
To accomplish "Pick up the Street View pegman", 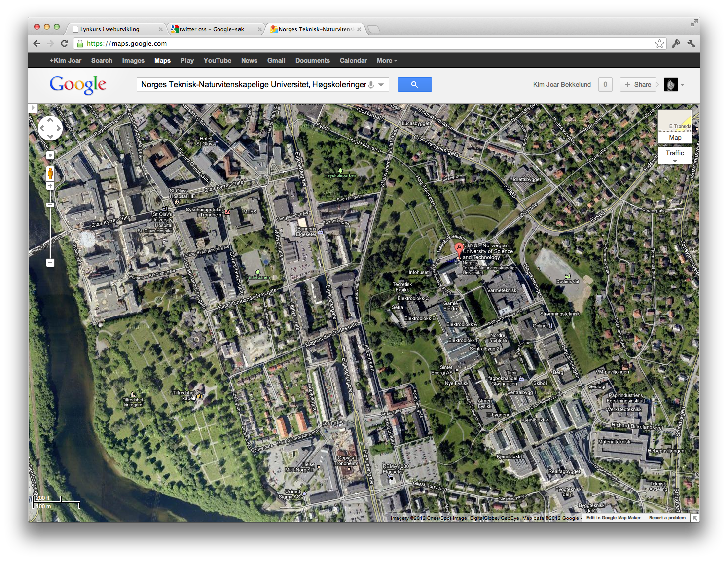I will click(x=50, y=173).
